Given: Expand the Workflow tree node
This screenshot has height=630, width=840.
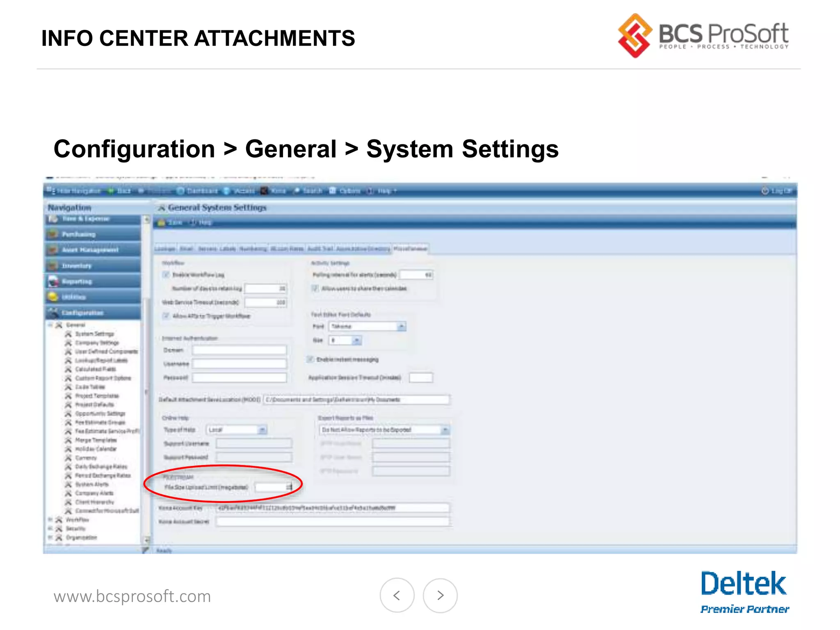Looking at the screenshot, I should (x=51, y=520).
